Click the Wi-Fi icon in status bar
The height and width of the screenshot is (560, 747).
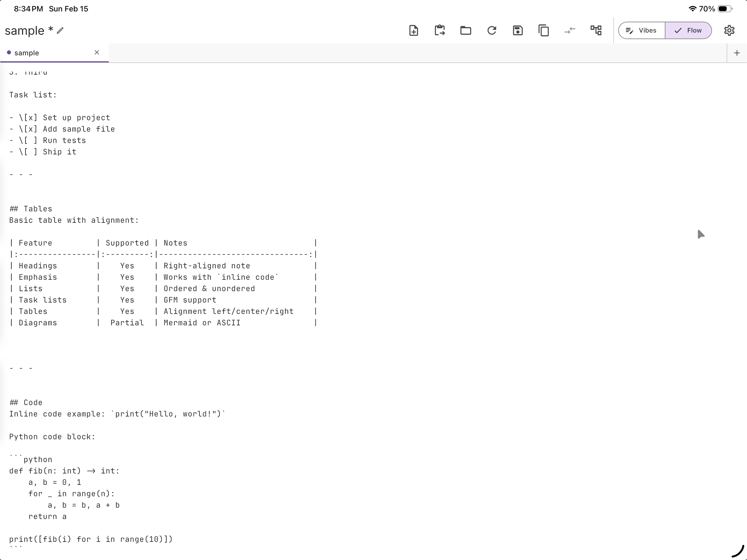point(692,9)
